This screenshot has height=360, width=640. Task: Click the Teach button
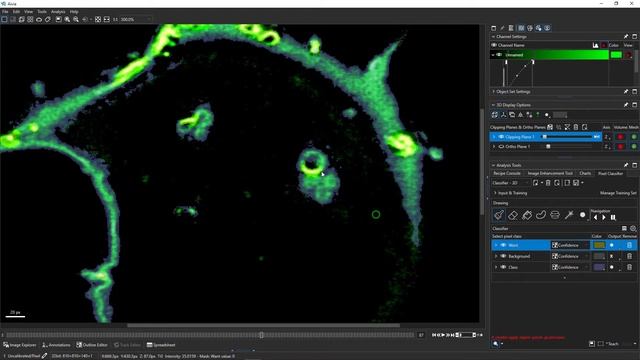pos(612,344)
